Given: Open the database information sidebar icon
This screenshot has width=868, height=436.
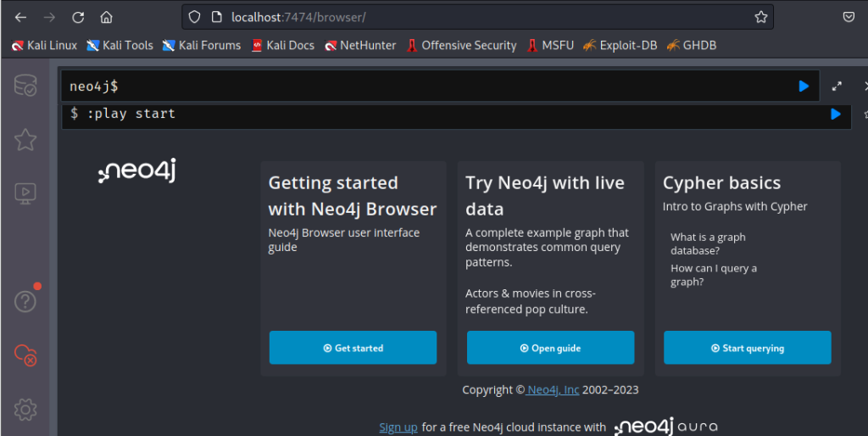Looking at the screenshot, I should pos(25,86).
